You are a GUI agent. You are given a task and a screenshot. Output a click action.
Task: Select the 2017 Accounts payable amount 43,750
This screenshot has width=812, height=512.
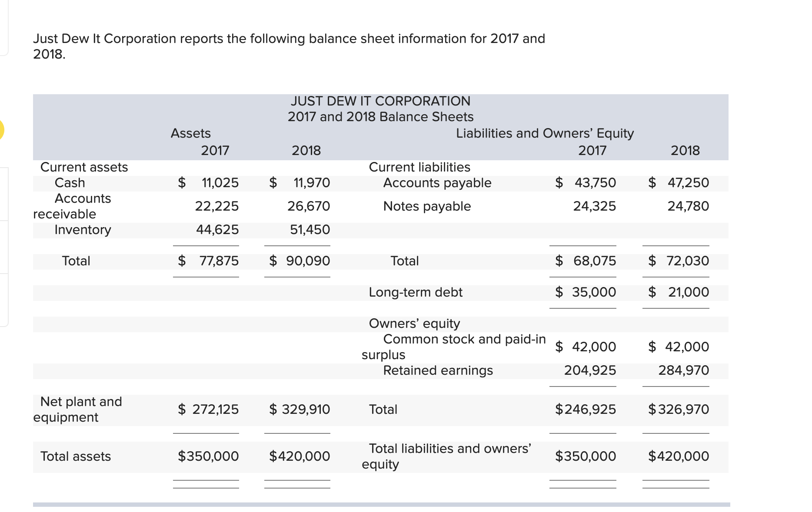[x=595, y=183]
